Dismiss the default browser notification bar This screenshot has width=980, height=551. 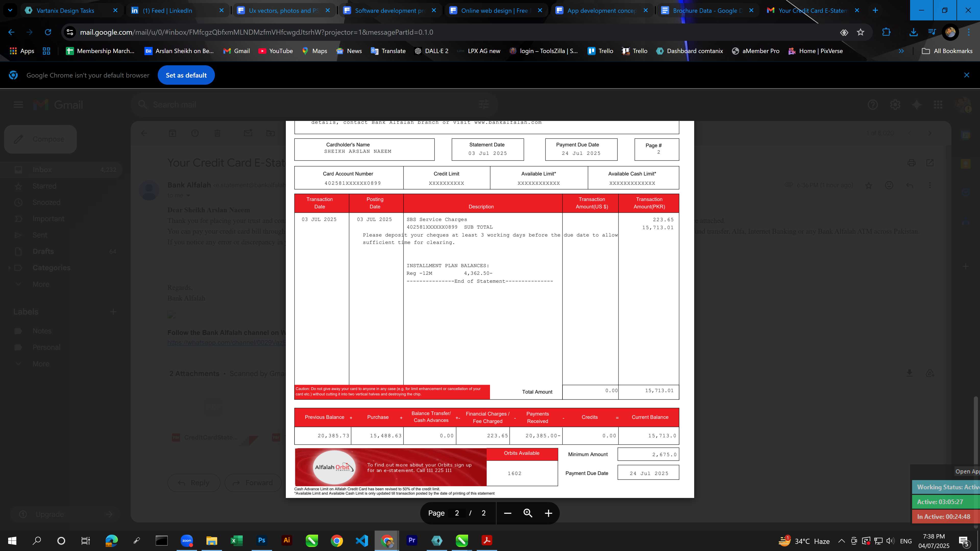(x=966, y=75)
